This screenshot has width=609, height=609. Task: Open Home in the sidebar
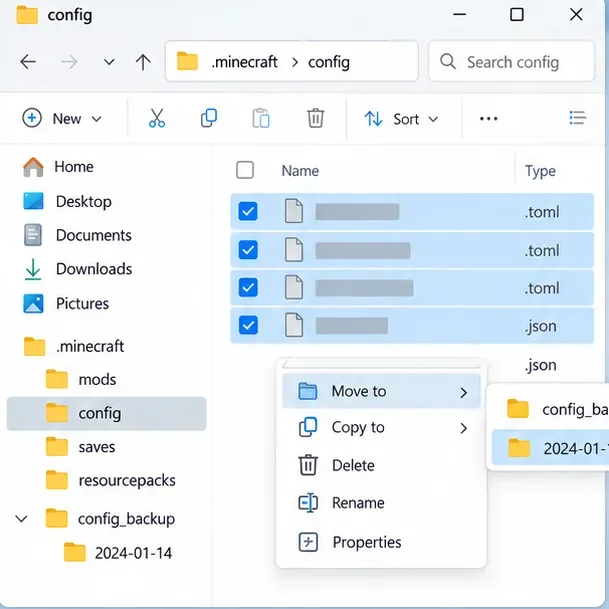[58, 167]
